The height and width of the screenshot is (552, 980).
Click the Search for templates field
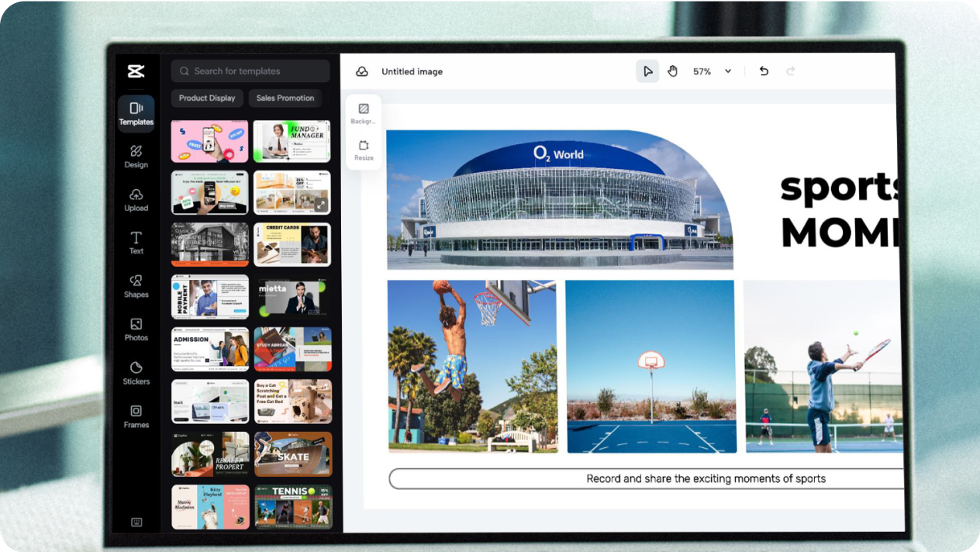click(x=250, y=71)
